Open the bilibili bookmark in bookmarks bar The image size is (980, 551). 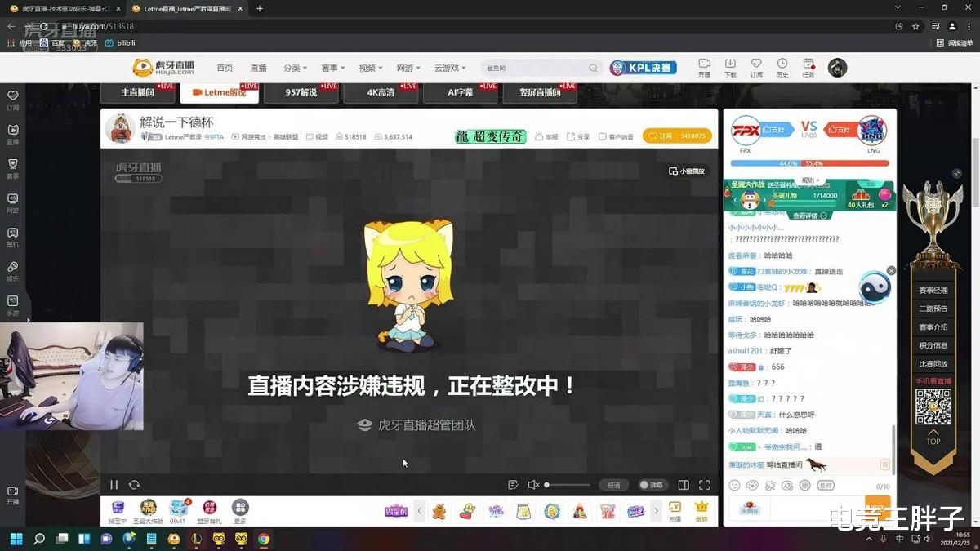click(121, 42)
